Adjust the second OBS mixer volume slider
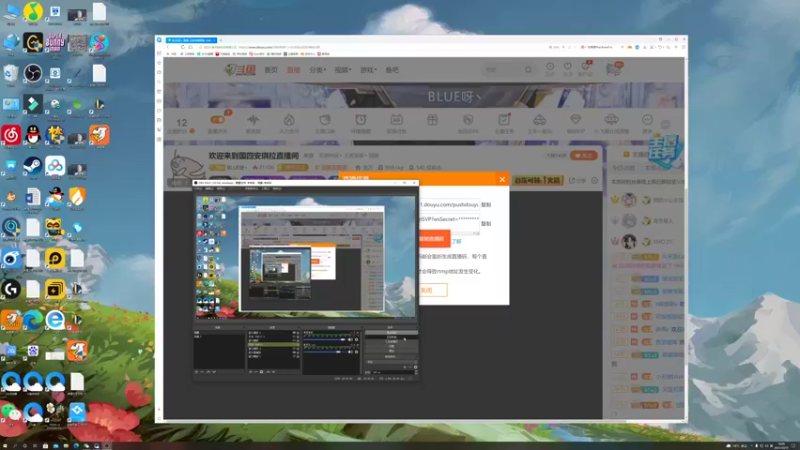Image resolution: width=800 pixels, height=450 pixels. [326, 352]
